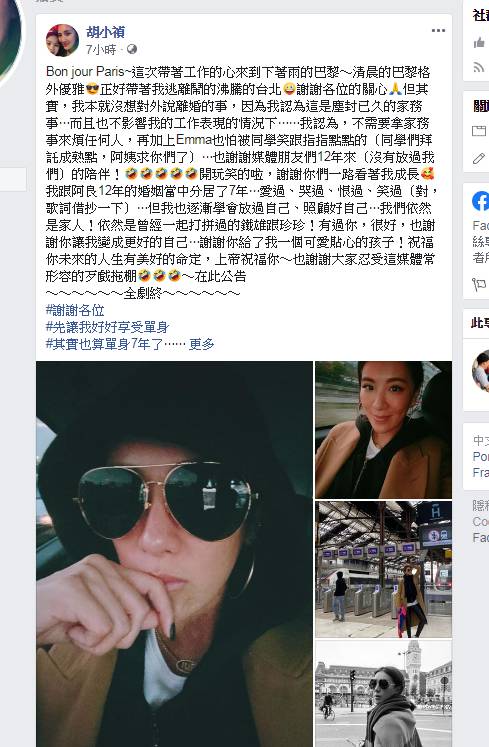
Task: Open the large sunglasses selfie photo
Action: [x=174, y=554]
